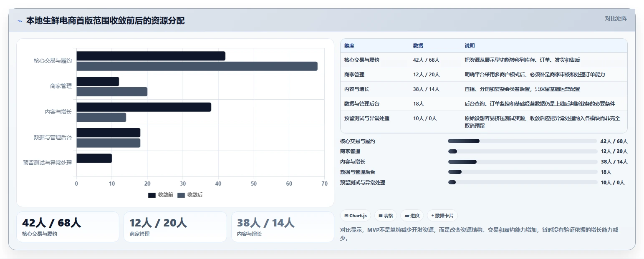
Task: Click the 38人 / 14人 table cell
Action: point(426,89)
